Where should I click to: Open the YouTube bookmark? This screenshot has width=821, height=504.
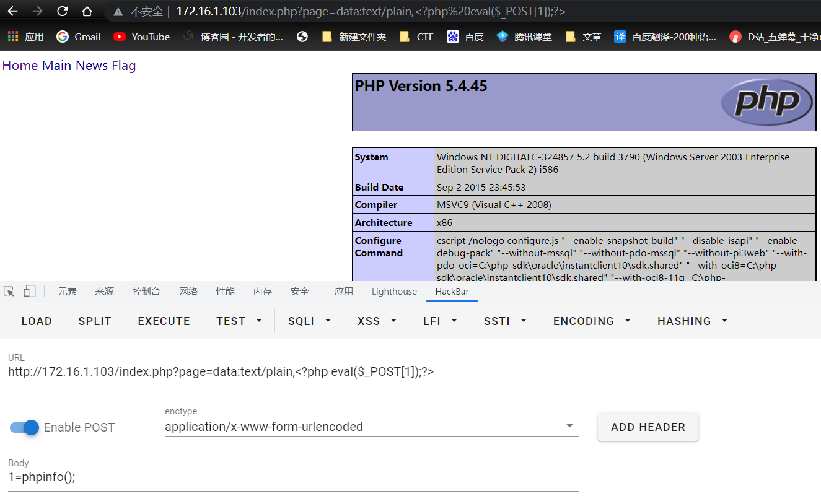[x=142, y=37]
